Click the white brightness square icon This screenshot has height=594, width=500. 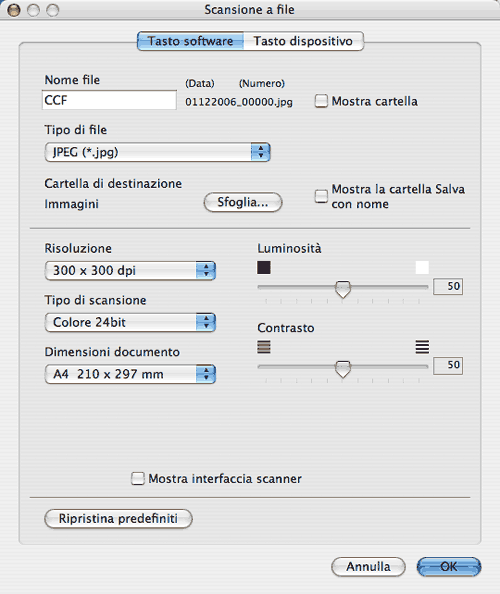pos(422,267)
